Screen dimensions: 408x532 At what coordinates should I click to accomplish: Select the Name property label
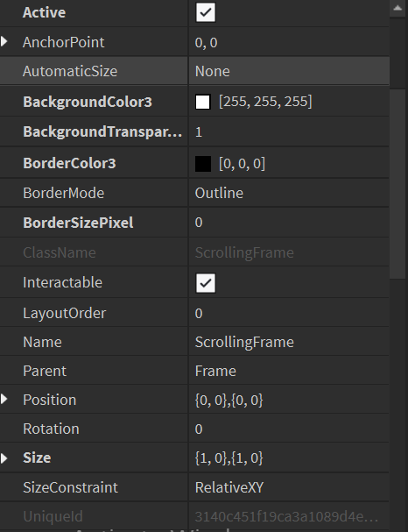pos(42,342)
